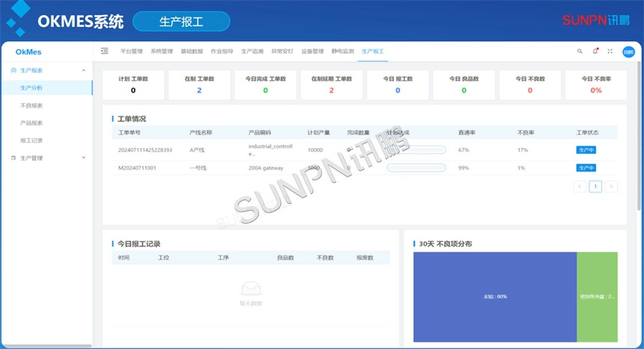This screenshot has width=644, height=349.
Task: Collapse the 生产报表 menu group arrow
Action: point(83,70)
